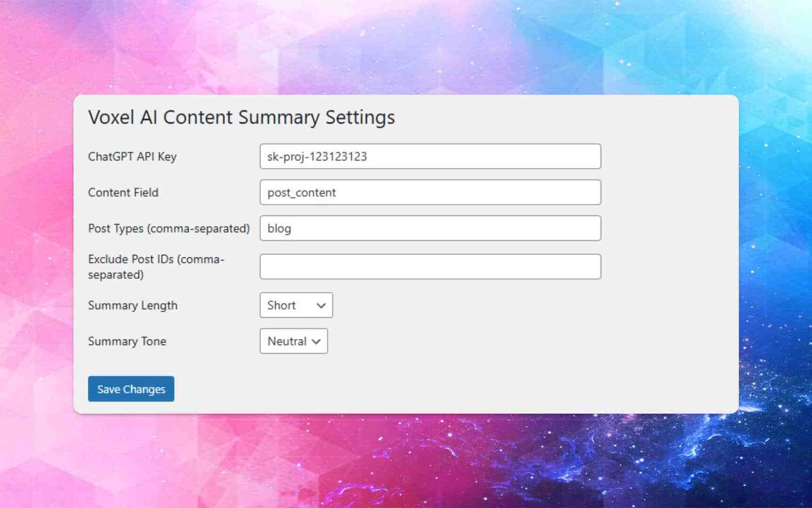Click the ChatGPT API Key label
This screenshot has height=508, width=812.
(132, 157)
